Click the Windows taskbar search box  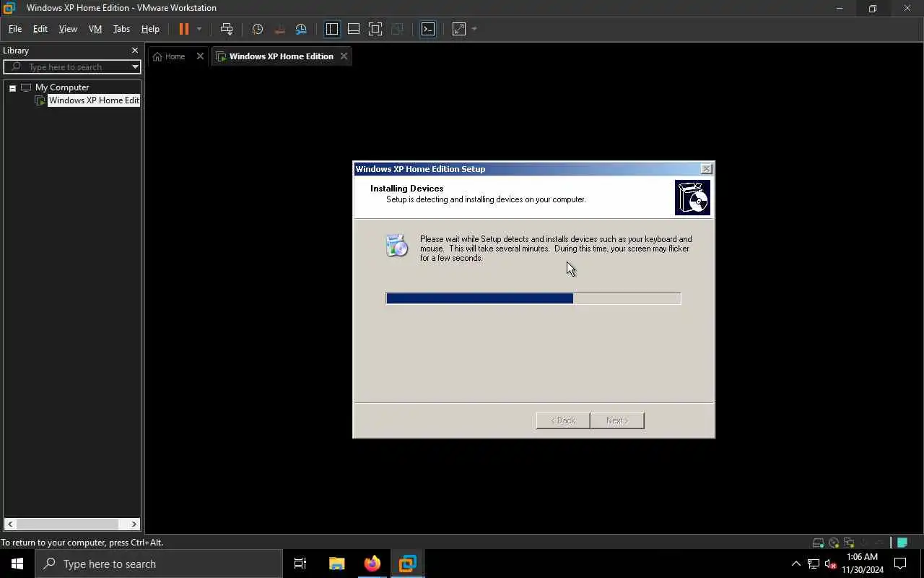(159, 564)
